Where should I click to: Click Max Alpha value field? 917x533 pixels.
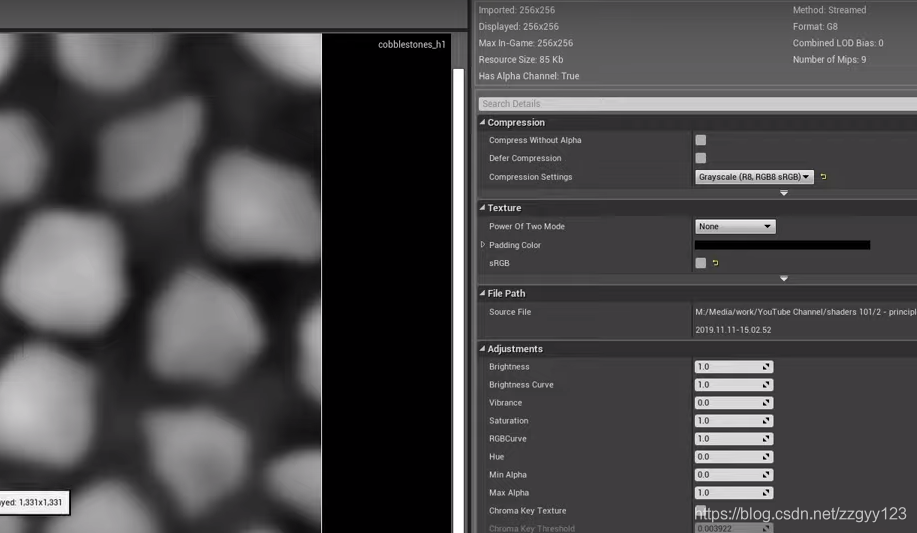click(x=734, y=493)
